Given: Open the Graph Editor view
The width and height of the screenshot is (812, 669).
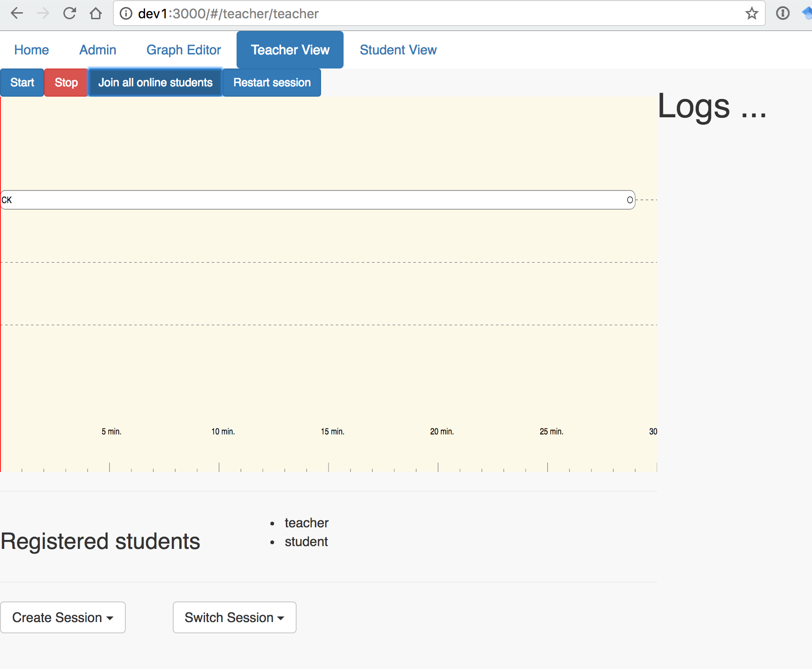Looking at the screenshot, I should click(x=184, y=49).
